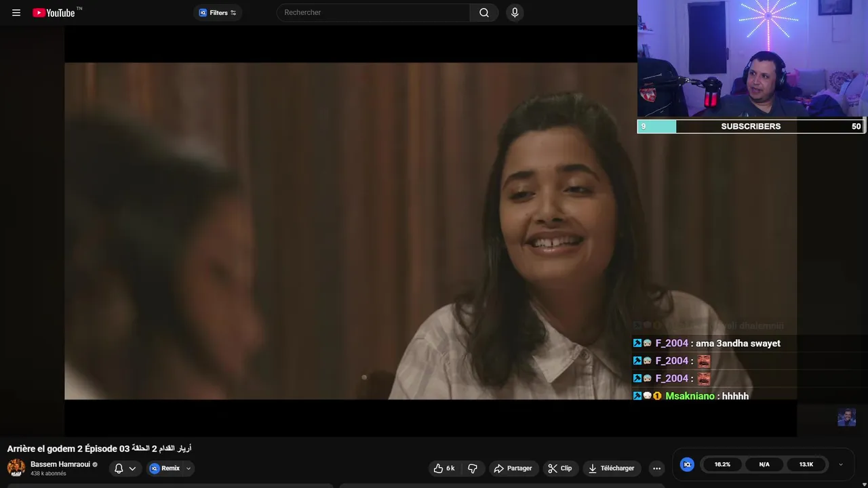Image resolution: width=868 pixels, height=488 pixels.
Task: Click the '438 k abonnés' subscriber count
Action: click(x=48, y=474)
